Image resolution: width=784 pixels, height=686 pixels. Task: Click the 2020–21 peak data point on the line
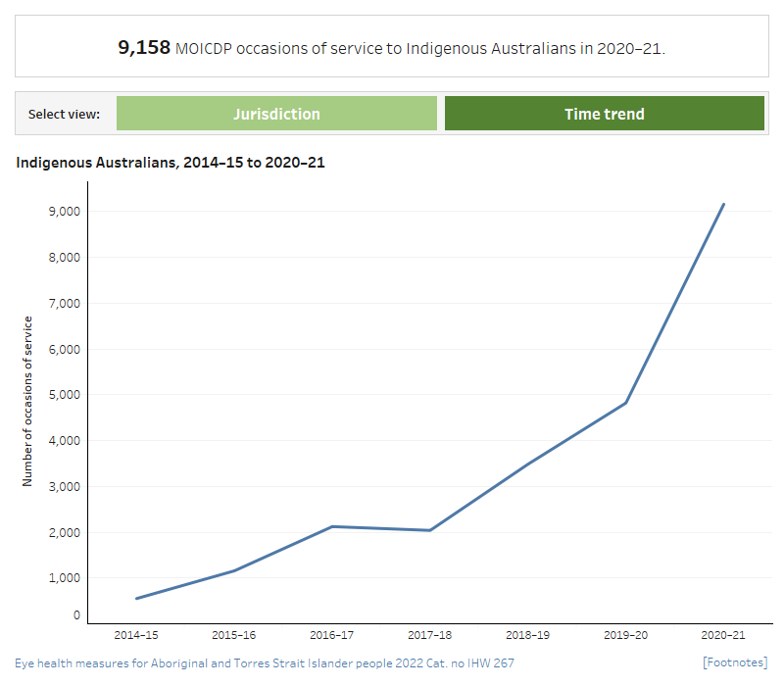[x=723, y=204]
